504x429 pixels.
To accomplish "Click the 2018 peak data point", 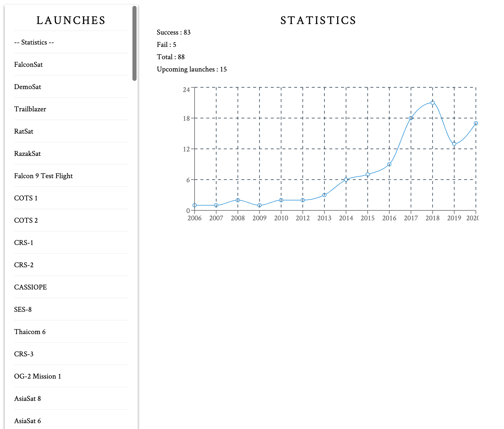I will [433, 103].
